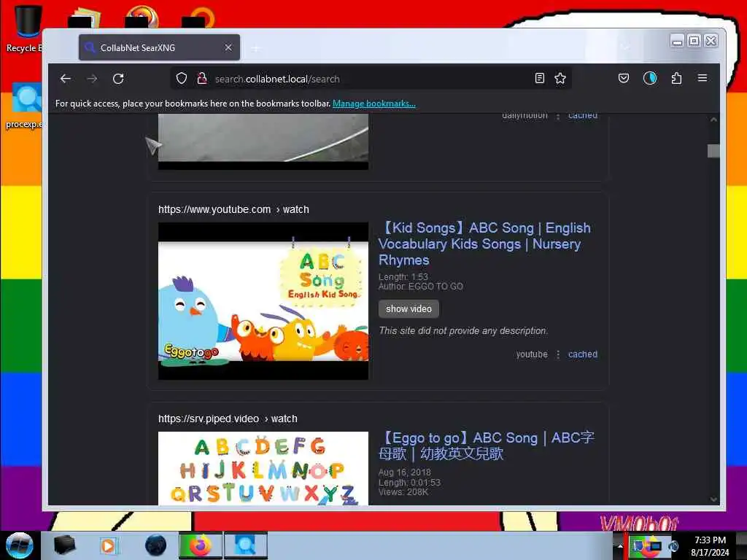747x560 pixels.
Task: Reload the page with the refresh icon
Action: pos(118,79)
